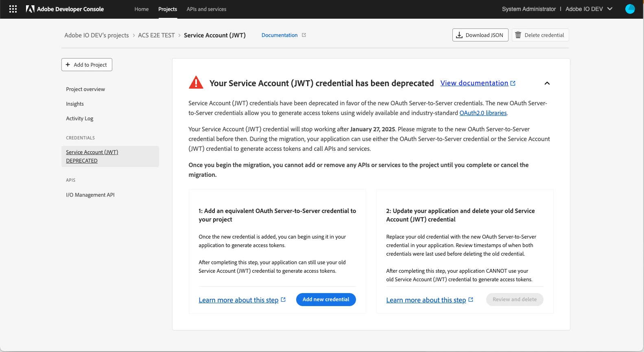Viewport: 644px width, 352px height.
Task: Click the red deprecation warning triangle icon
Action: [x=196, y=83]
